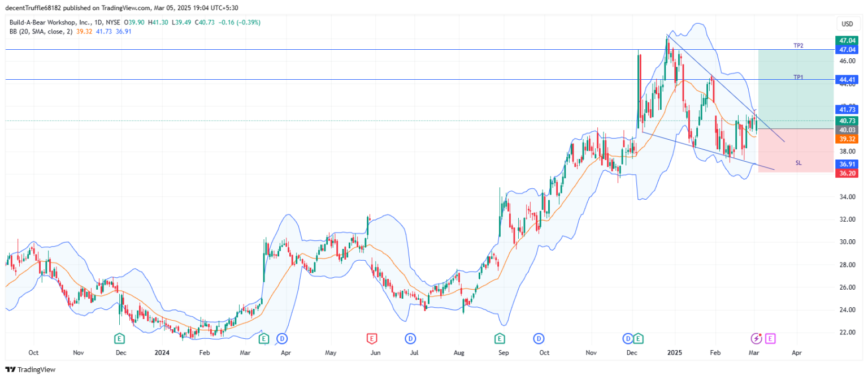Open the dividend marker near October 2024
Viewport: 868px width, 379px height.
click(539, 338)
